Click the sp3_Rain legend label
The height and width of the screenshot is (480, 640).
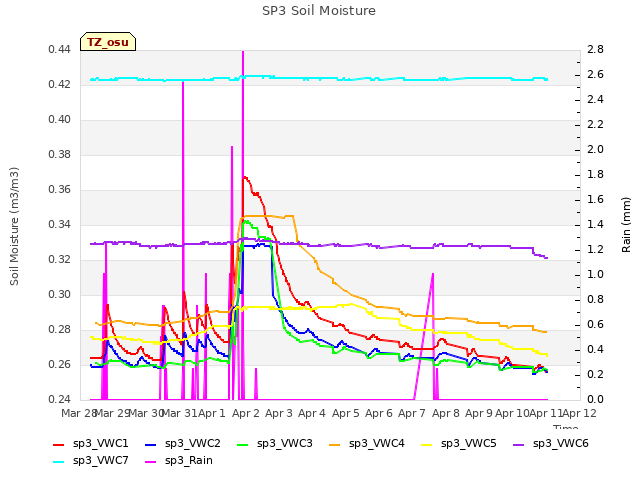pos(189,460)
